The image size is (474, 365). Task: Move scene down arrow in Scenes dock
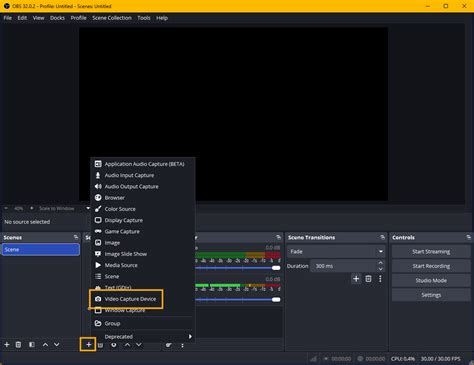pos(57,344)
